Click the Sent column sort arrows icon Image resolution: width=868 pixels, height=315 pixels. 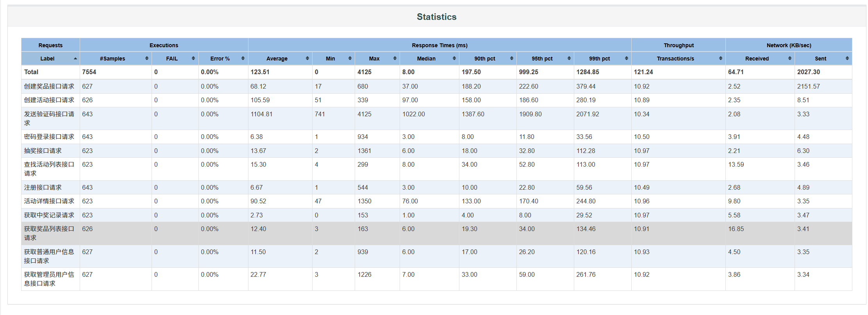pos(847,59)
